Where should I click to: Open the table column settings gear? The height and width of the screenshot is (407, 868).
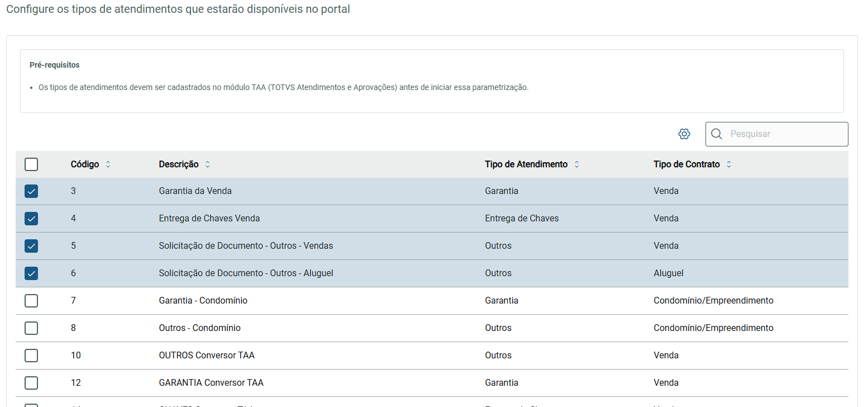[x=684, y=134]
